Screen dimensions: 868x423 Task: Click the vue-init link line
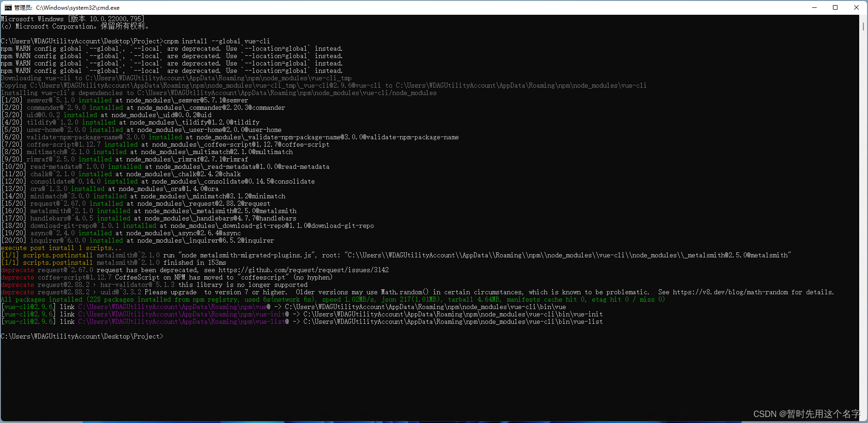coord(301,314)
